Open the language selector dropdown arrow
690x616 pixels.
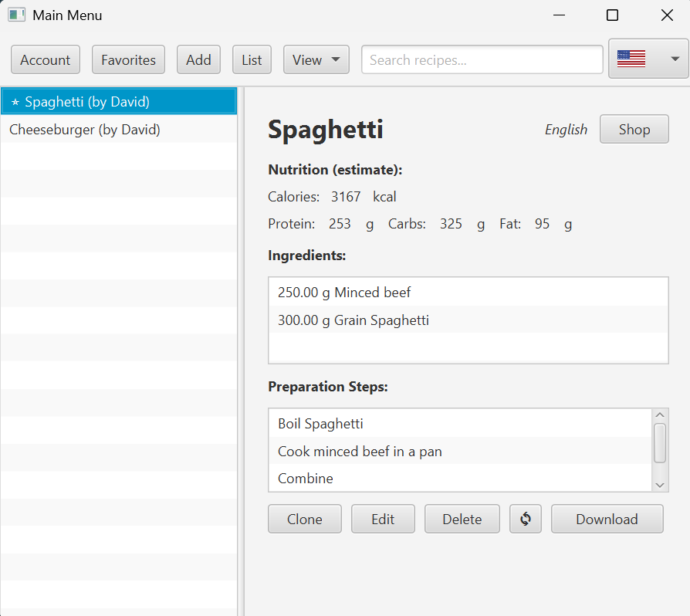[675, 59]
